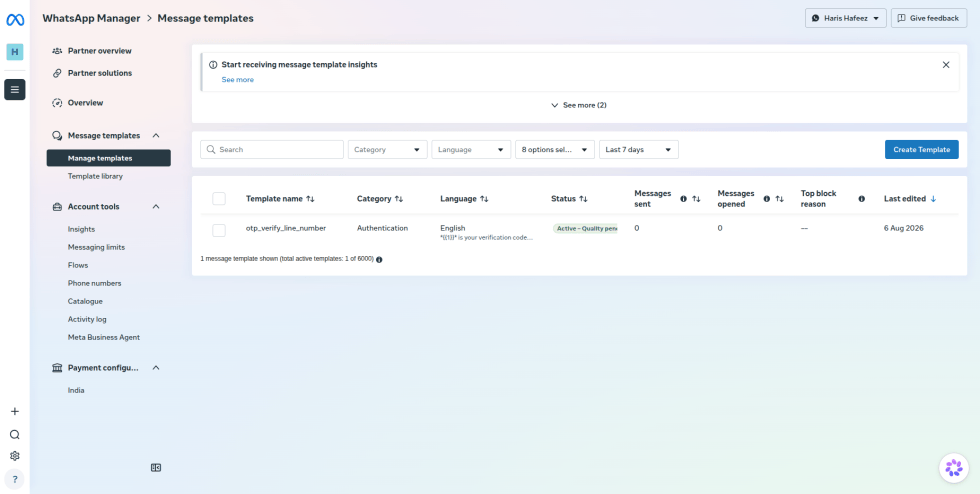Click the See more link in banner
This screenshot has width=980, height=494.
pyautogui.click(x=238, y=80)
